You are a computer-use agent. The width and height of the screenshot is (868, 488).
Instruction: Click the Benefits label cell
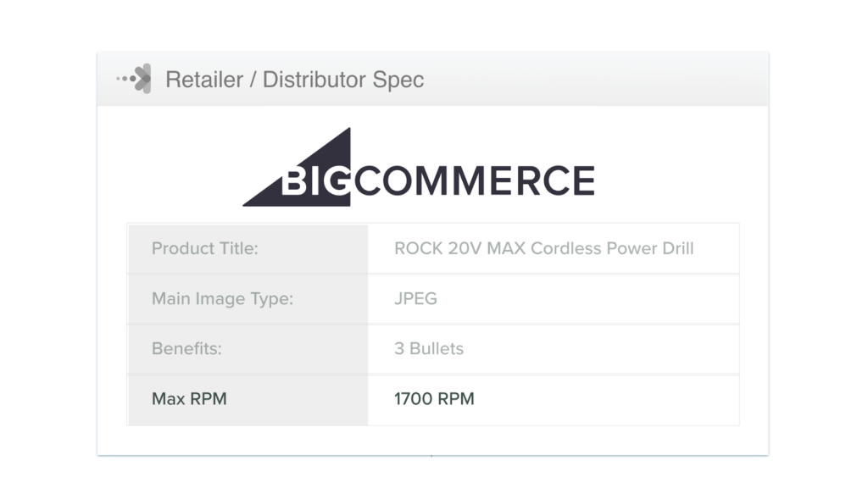248,348
